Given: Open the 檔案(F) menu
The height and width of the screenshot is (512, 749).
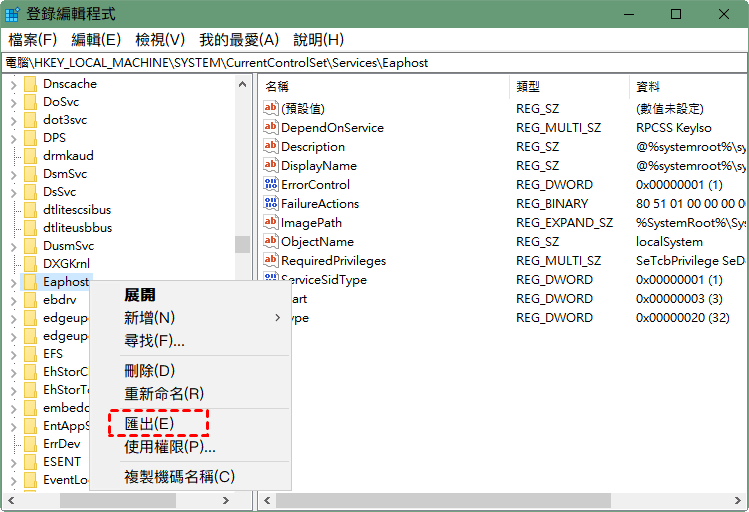Looking at the screenshot, I should point(32,40).
